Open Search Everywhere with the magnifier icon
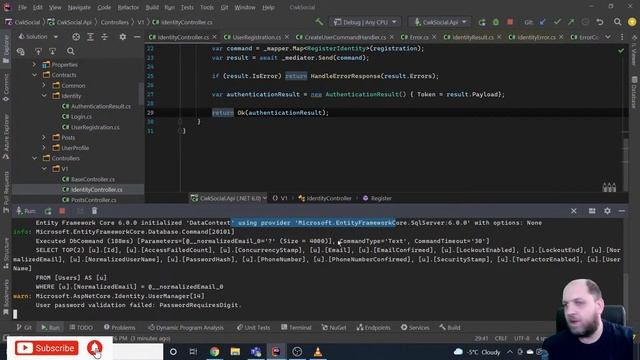This screenshot has height=360, width=640. 618,22
